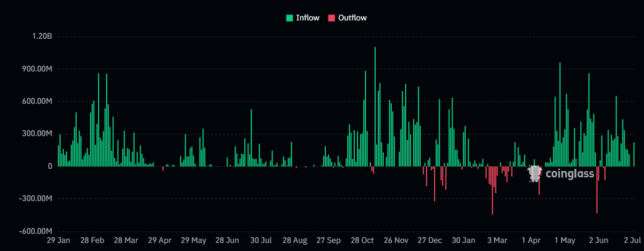Click the long red outflow bar near 2 Jun
This screenshot has width=644, height=251.
pyautogui.click(x=597, y=190)
